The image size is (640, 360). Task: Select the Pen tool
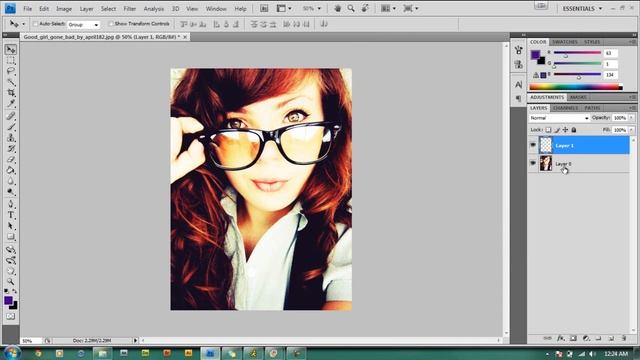pyautogui.click(x=11, y=204)
